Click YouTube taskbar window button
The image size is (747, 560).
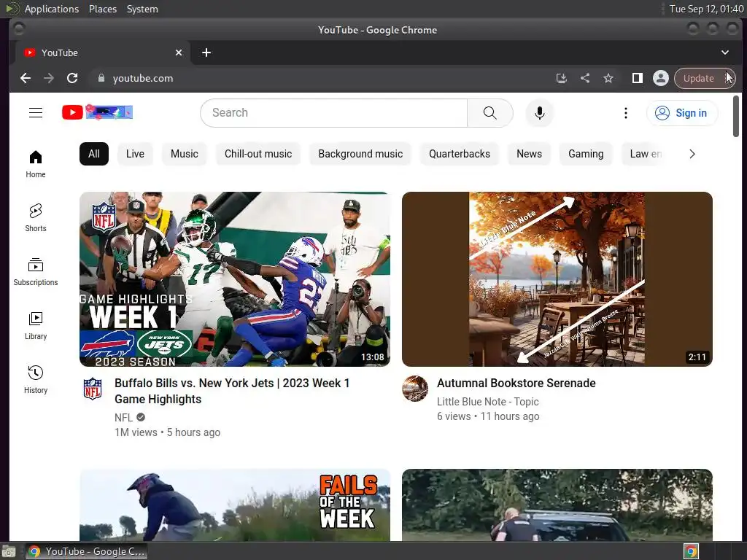tap(86, 551)
